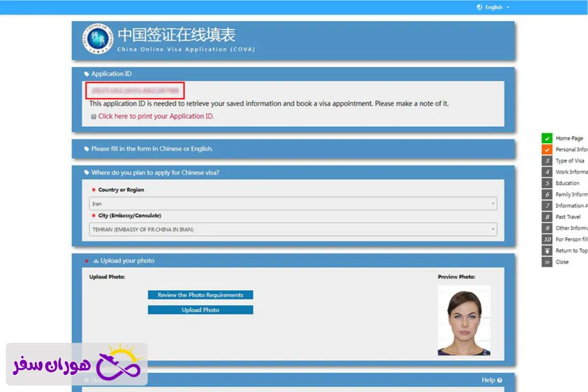The height and width of the screenshot is (392, 588).
Task: Jump to step 8 Past Travel
Action: (x=547, y=217)
